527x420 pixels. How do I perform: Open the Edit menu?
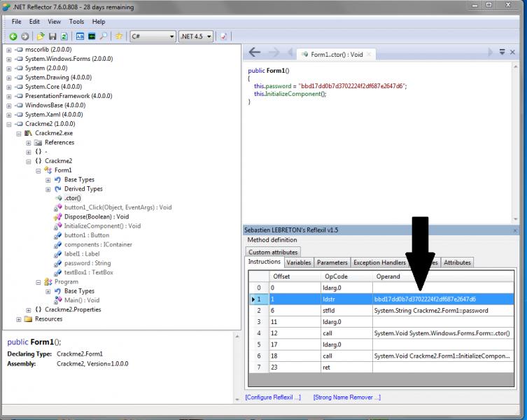[34, 22]
